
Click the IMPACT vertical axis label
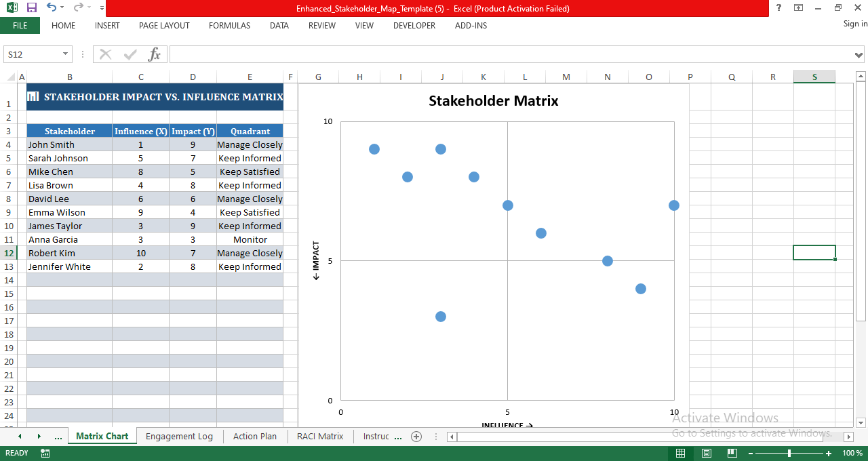[x=316, y=261]
